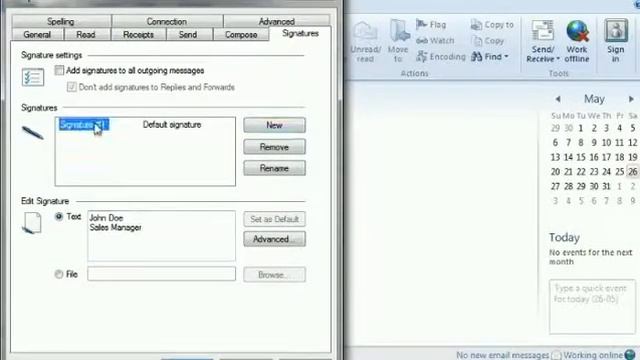Select May 15 in the calendar
Viewport: 640px width, 360px height.
tap(581, 157)
